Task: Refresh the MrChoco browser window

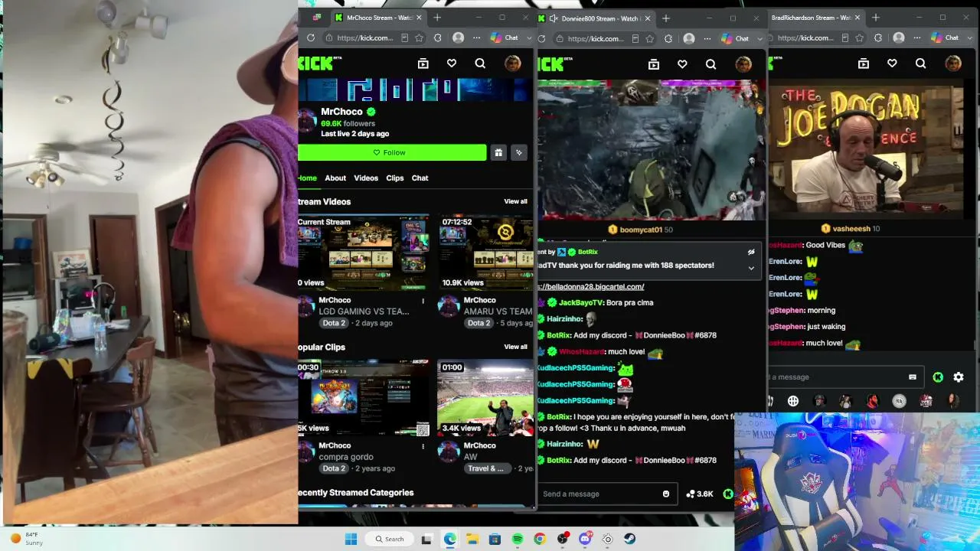Action: [x=311, y=37]
